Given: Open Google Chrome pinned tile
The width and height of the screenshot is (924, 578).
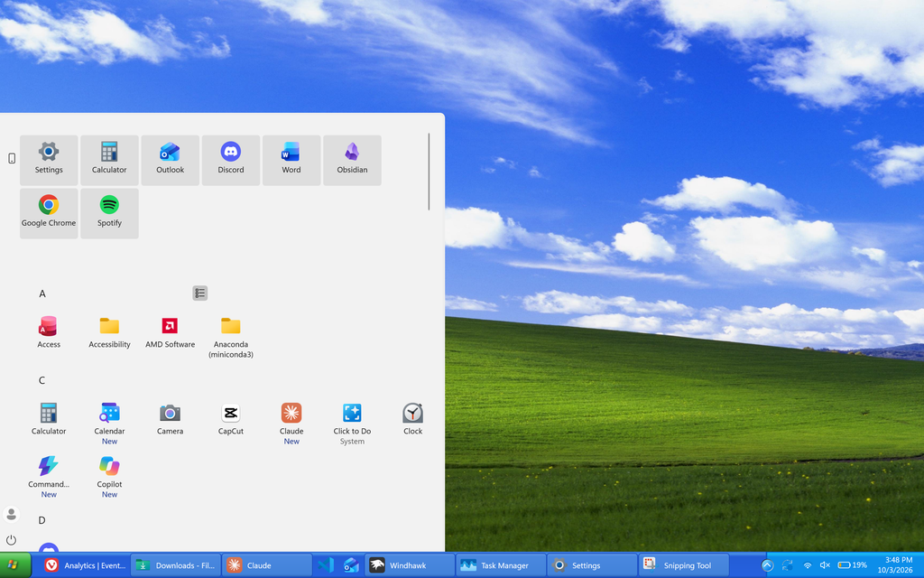Looking at the screenshot, I should 49,213.
